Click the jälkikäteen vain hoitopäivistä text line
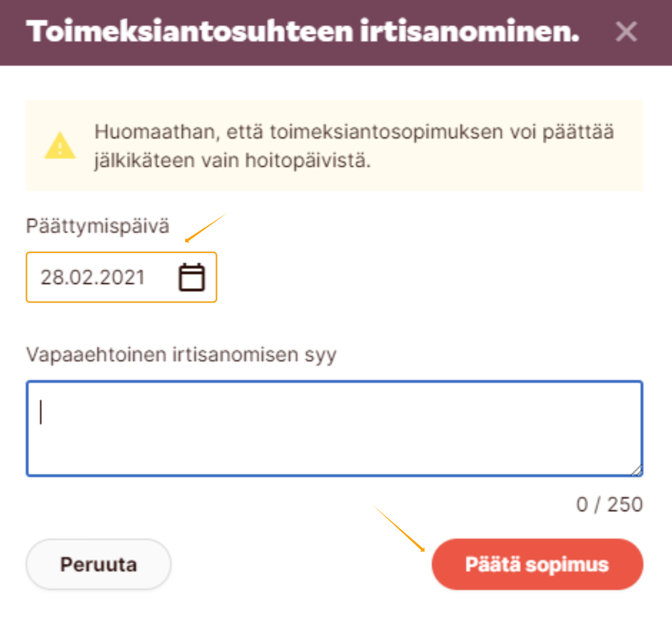This screenshot has width=672, height=620. pyautogui.click(x=232, y=160)
